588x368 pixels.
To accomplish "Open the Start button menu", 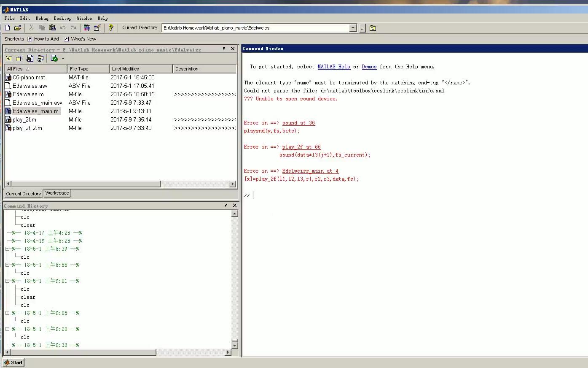I will 13,363.
